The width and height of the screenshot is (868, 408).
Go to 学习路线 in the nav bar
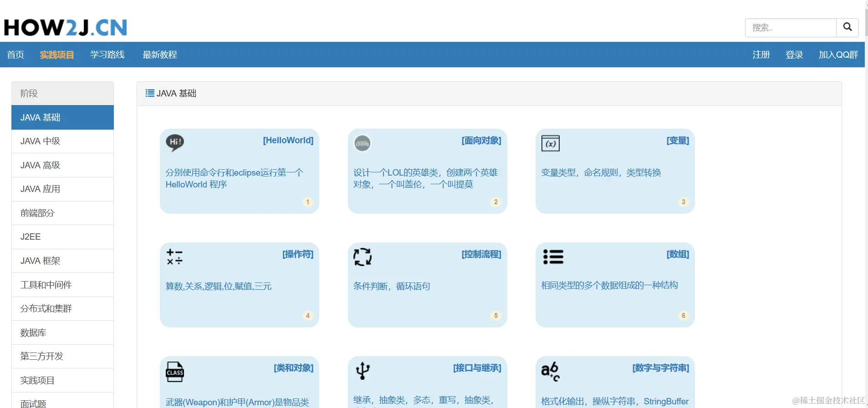click(x=107, y=55)
